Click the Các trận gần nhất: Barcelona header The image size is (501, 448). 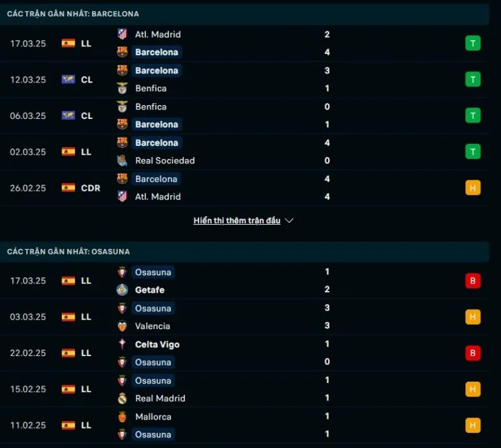tap(73, 14)
